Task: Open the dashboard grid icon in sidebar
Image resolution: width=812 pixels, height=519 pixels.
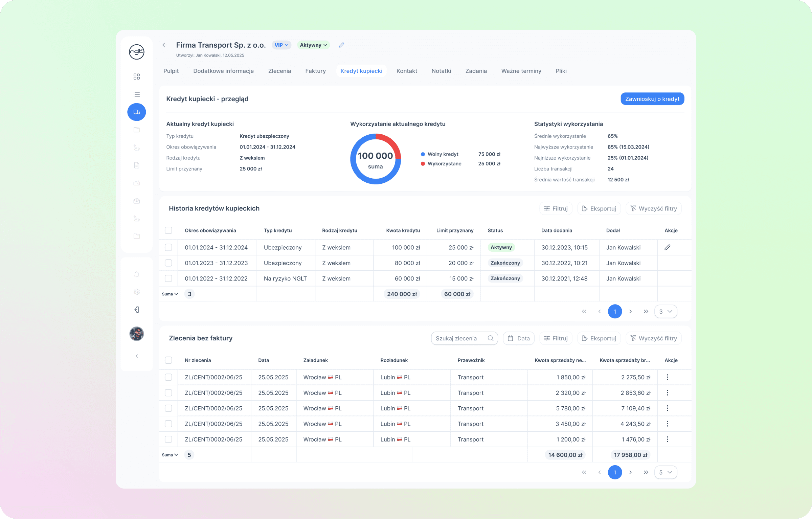Action: (136, 77)
